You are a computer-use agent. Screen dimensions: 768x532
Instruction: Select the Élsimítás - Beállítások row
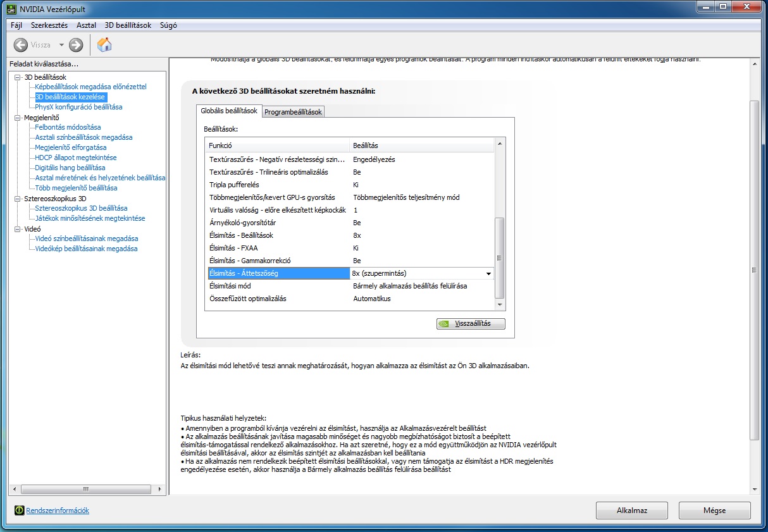(350, 235)
